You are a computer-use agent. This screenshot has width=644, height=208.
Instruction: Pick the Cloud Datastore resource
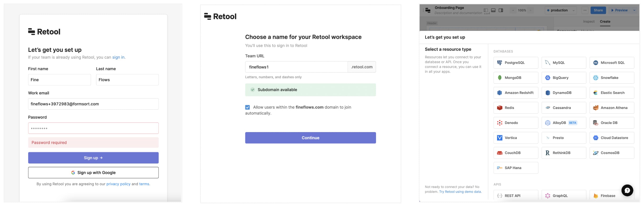click(x=611, y=138)
